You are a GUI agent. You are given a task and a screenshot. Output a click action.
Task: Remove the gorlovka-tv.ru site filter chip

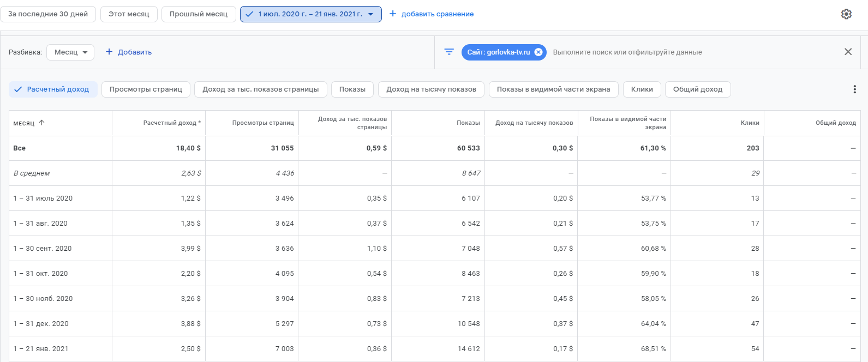pos(538,52)
